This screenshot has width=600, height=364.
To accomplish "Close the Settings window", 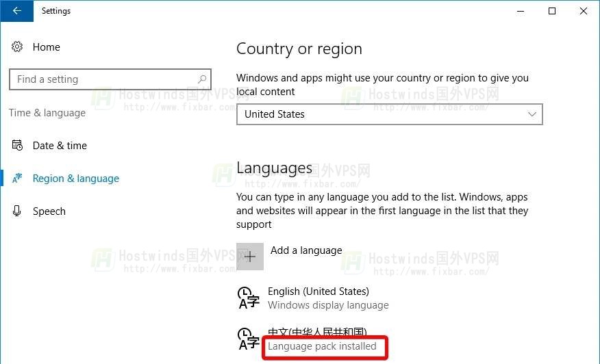I will pyautogui.click(x=583, y=11).
